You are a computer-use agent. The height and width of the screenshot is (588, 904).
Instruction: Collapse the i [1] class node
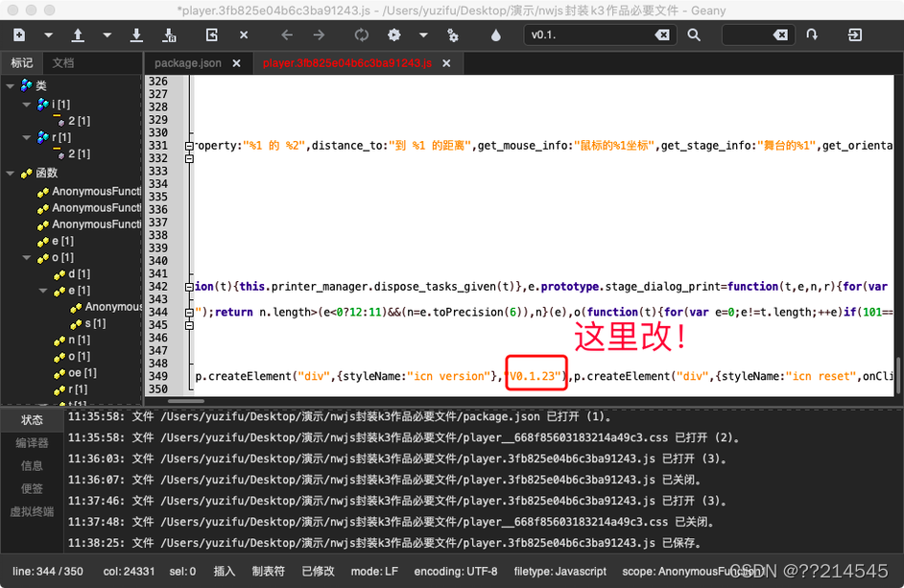(x=27, y=105)
